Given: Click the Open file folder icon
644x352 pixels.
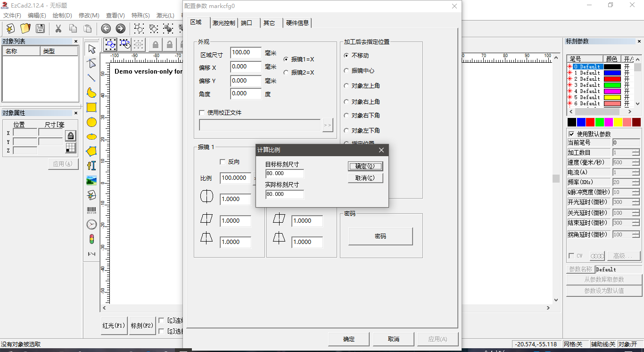Looking at the screenshot, I should click(25, 28).
